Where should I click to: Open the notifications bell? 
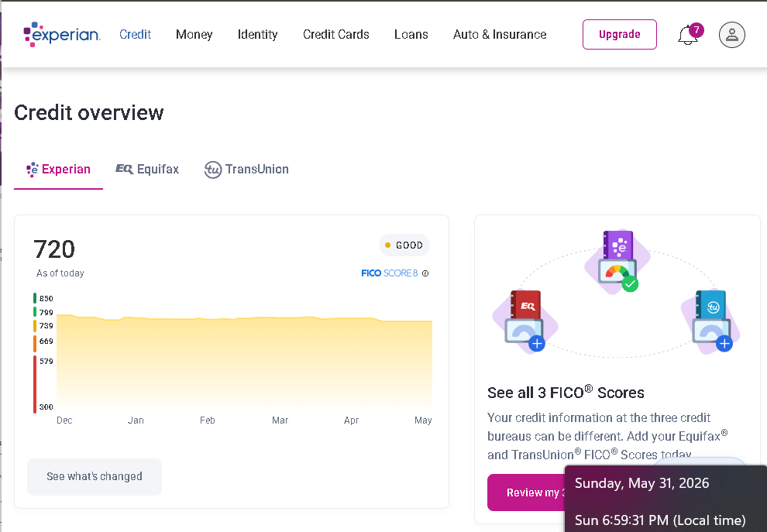(689, 35)
